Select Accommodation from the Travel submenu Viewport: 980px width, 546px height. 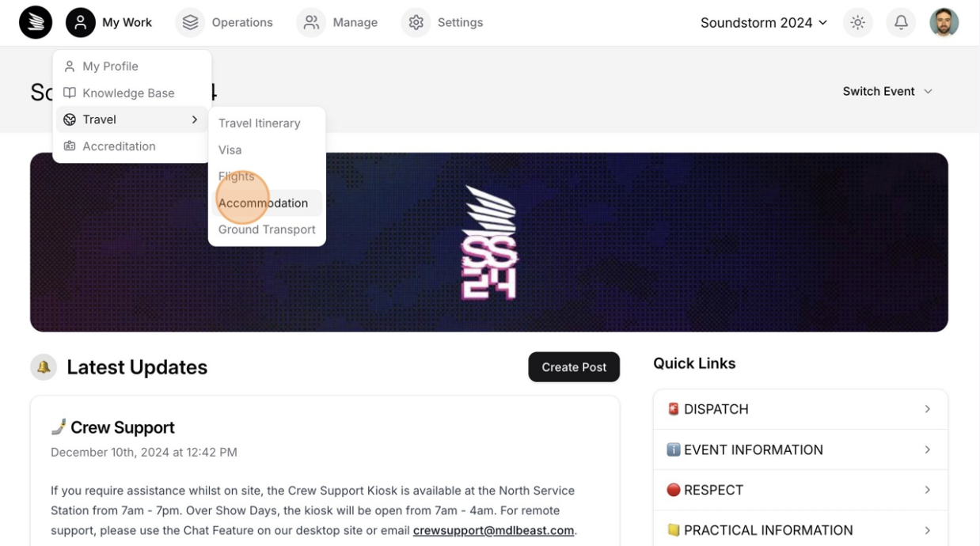click(263, 203)
